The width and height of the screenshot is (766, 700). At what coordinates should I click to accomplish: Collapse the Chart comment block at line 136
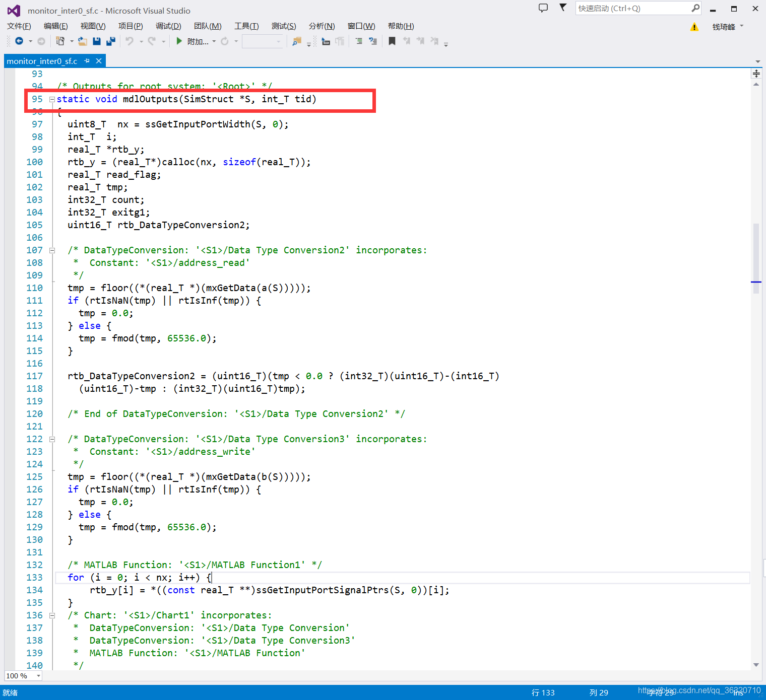click(52, 615)
